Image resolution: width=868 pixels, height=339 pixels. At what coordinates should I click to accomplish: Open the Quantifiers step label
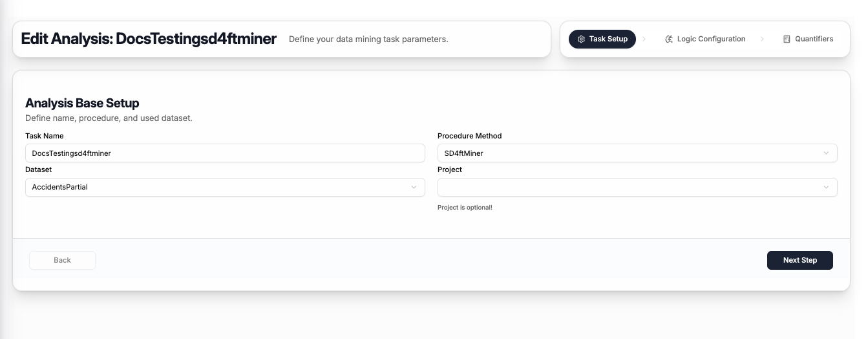(814, 39)
